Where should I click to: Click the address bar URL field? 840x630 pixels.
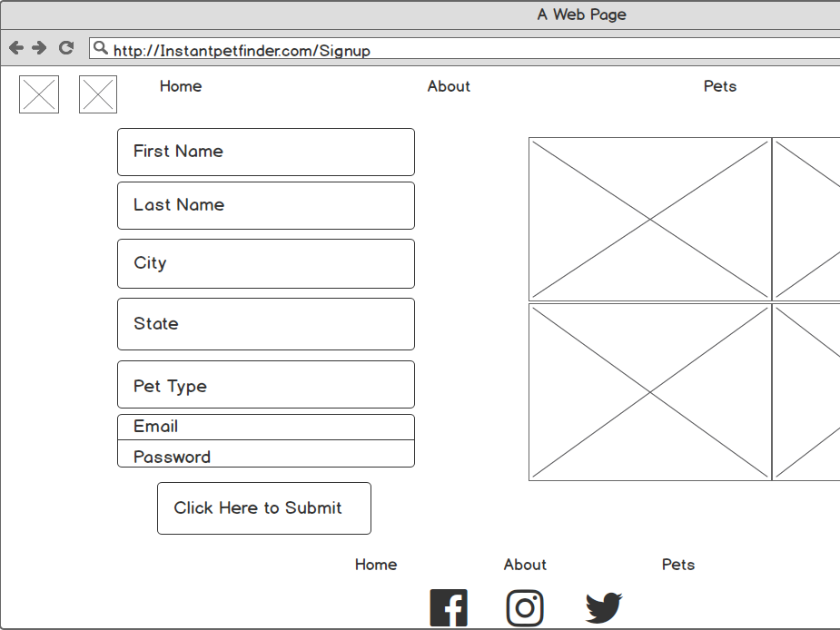[464, 48]
